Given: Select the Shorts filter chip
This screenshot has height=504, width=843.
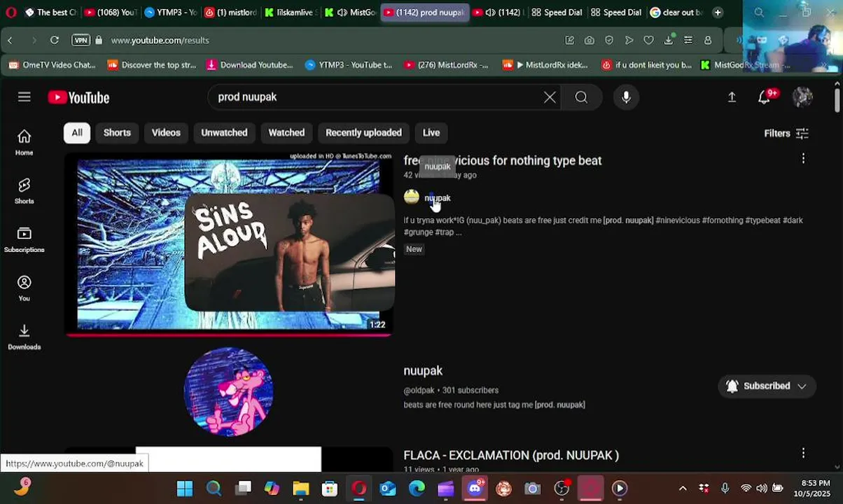Looking at the screenshot, I should click(117, 132).
